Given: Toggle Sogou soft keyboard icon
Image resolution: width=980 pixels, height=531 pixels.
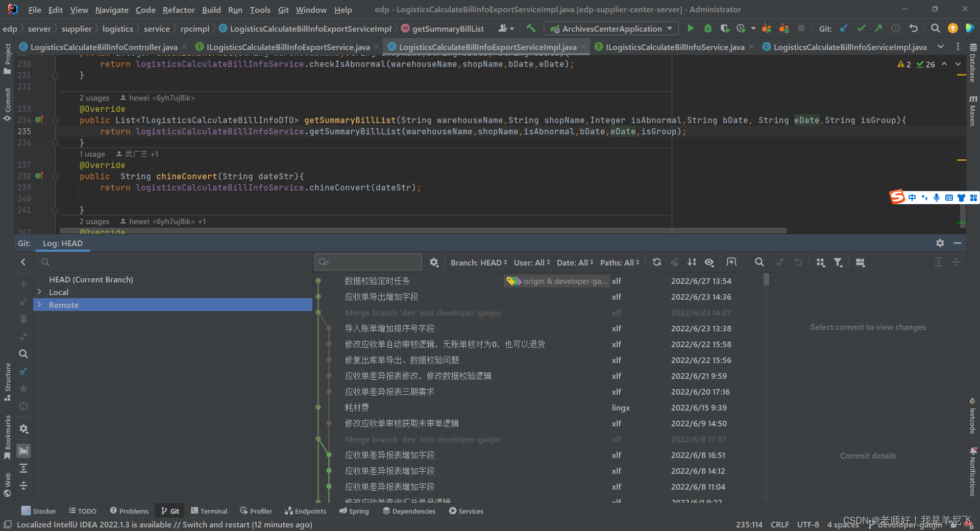Looking at the screenshot, I should click(x=949, y=198).
